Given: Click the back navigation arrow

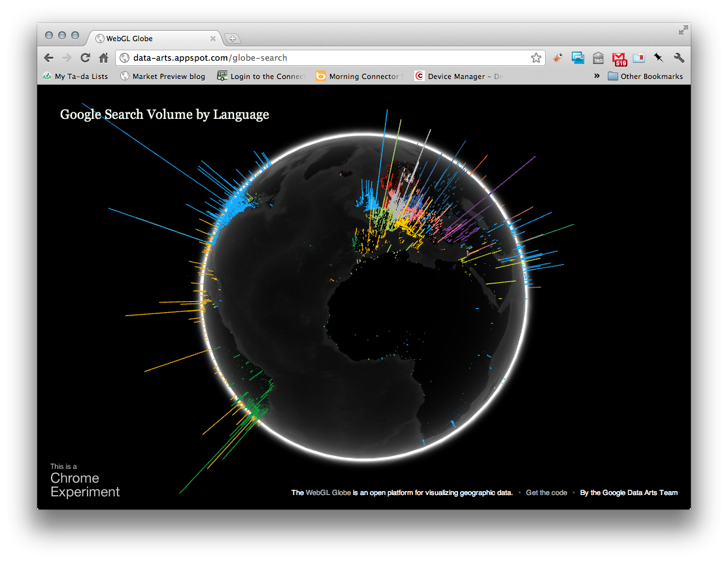Looking at the screenshot, I should click(x=48, y=57).
